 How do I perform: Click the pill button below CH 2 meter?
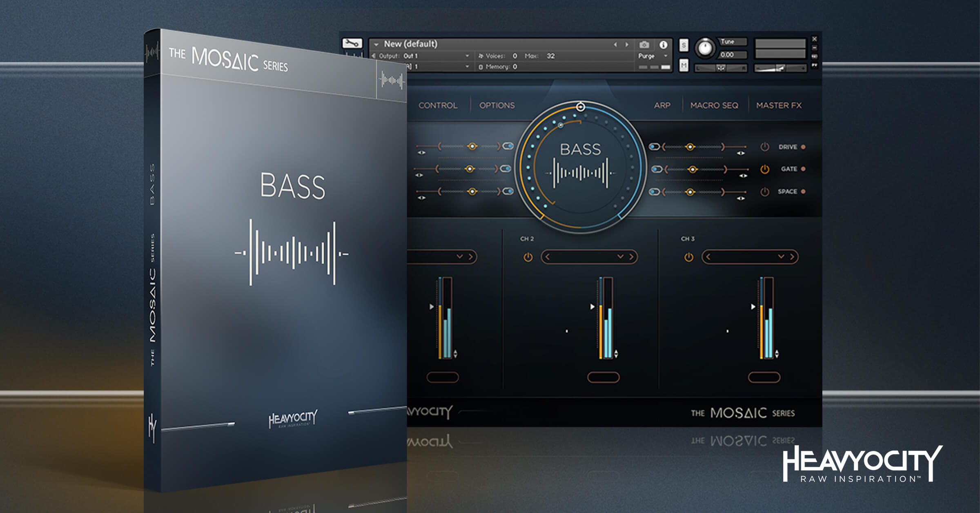[x=603, y=377]
